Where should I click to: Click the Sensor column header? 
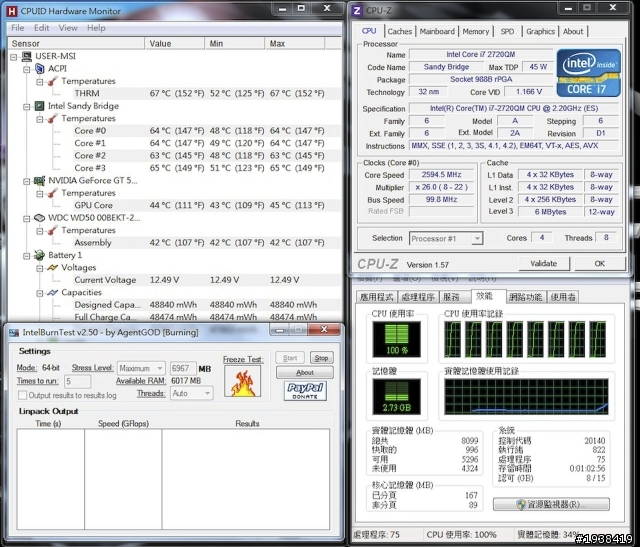coord(76,44)
